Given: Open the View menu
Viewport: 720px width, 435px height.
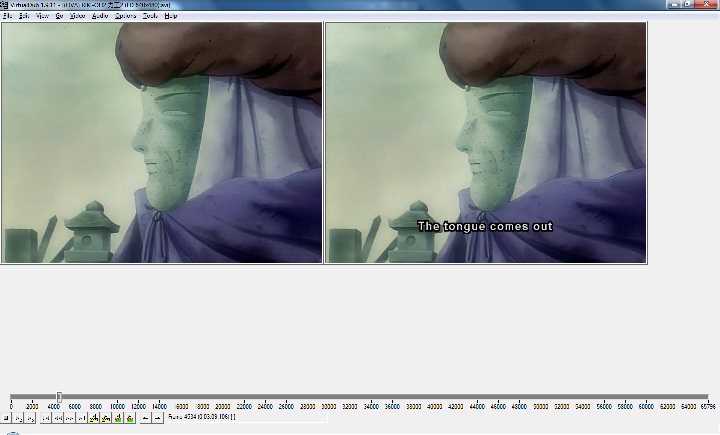Looking at the screenshot, I should coord(42,16).
